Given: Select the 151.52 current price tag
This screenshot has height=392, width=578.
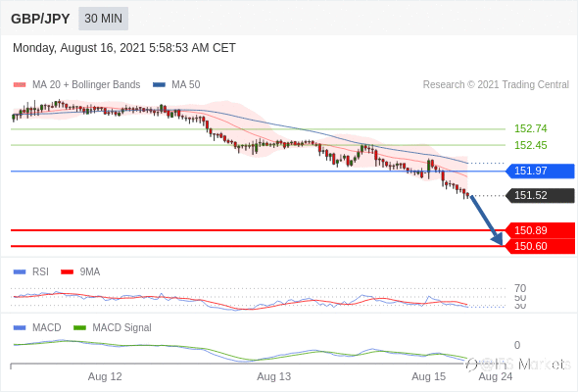Looking at the screenshot, I should 540,195.
